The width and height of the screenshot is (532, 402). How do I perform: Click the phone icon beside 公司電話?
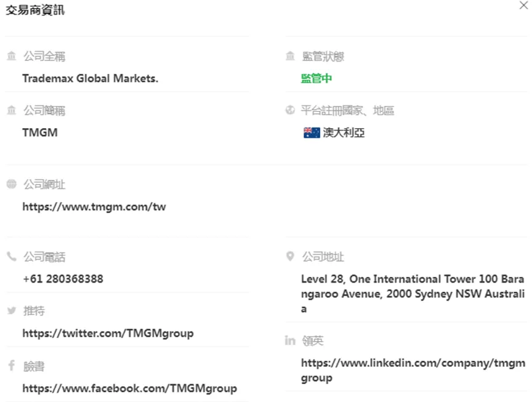point(12,257)
